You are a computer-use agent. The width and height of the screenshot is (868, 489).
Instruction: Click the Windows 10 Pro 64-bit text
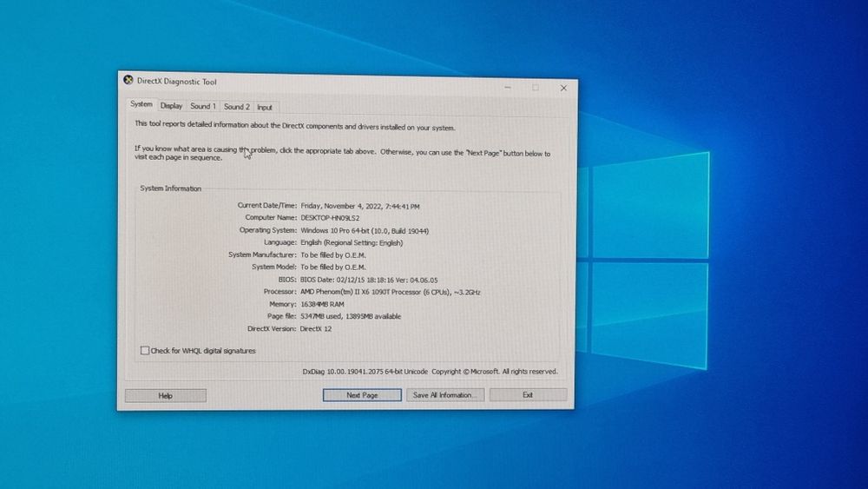pyautogui.click(x=365, y=230)
